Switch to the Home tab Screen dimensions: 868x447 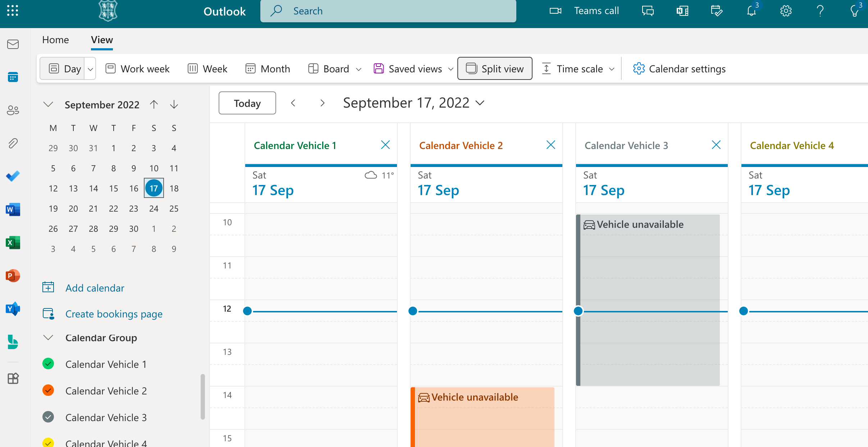(x=55, y=40)
